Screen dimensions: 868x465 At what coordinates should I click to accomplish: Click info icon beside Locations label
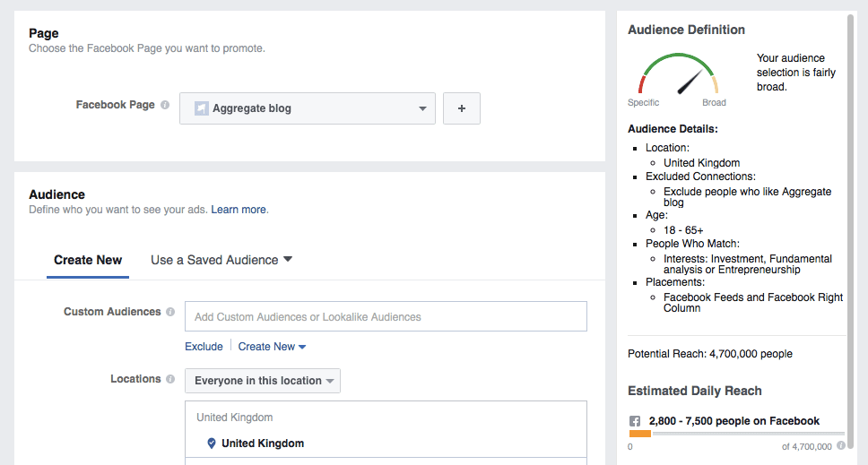170,379
